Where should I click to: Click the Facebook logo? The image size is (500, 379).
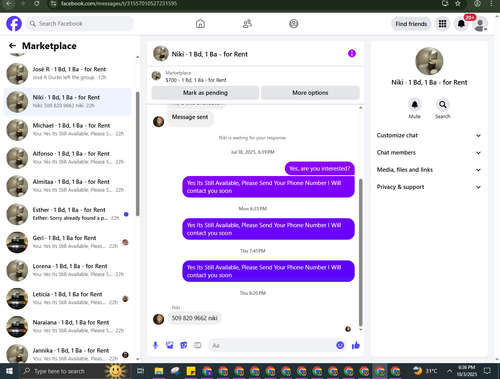coord(14,24)
